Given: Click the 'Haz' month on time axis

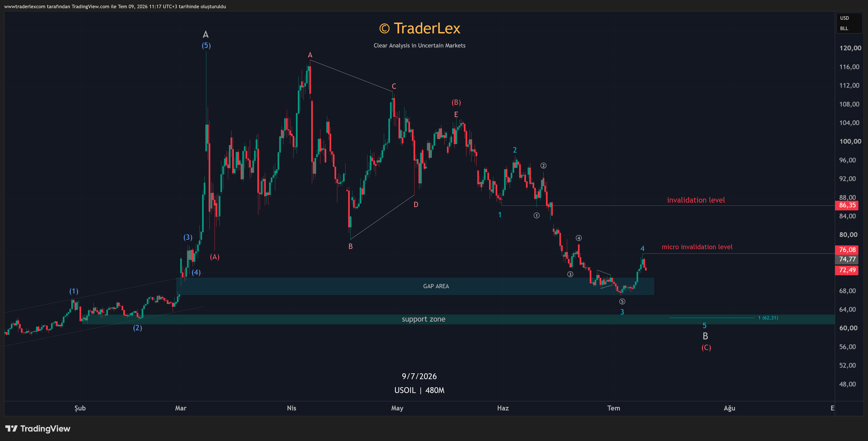Looking at the screenshot, I should click(503, 408).
